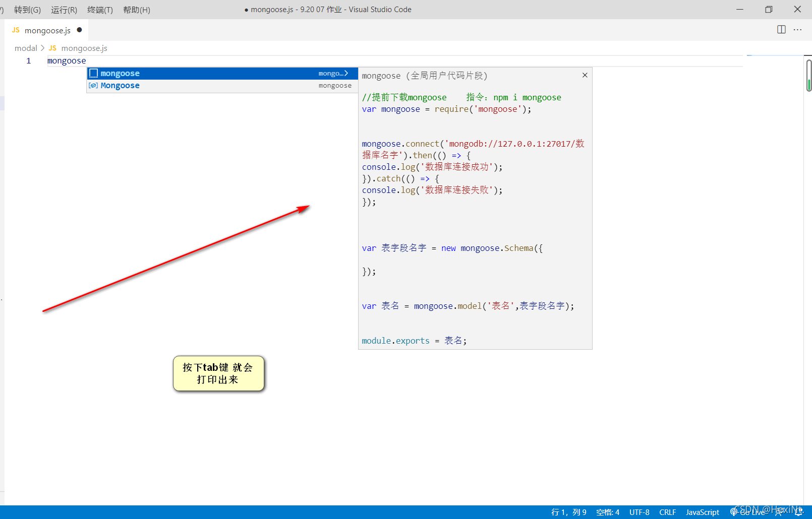Click the snippet title mongoose (全局用户代码片段)
The image size is (812, 519).
click(x=425, y=76)
